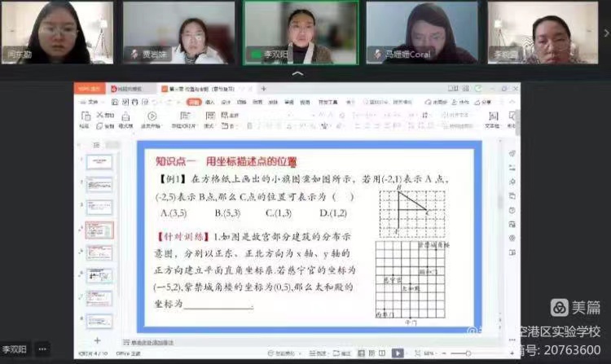Click the Format Painter icon

[125, 119]
